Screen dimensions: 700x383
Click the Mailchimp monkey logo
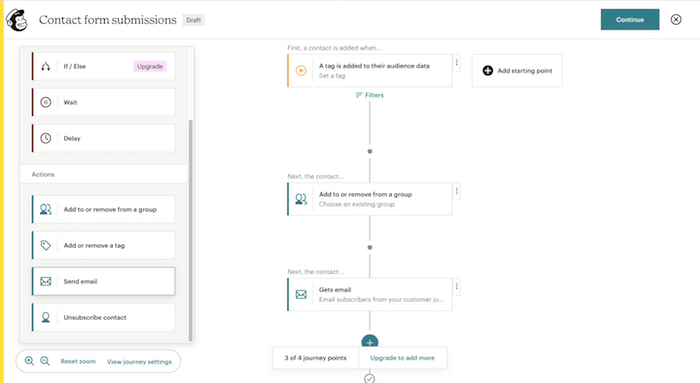point(17,20)
